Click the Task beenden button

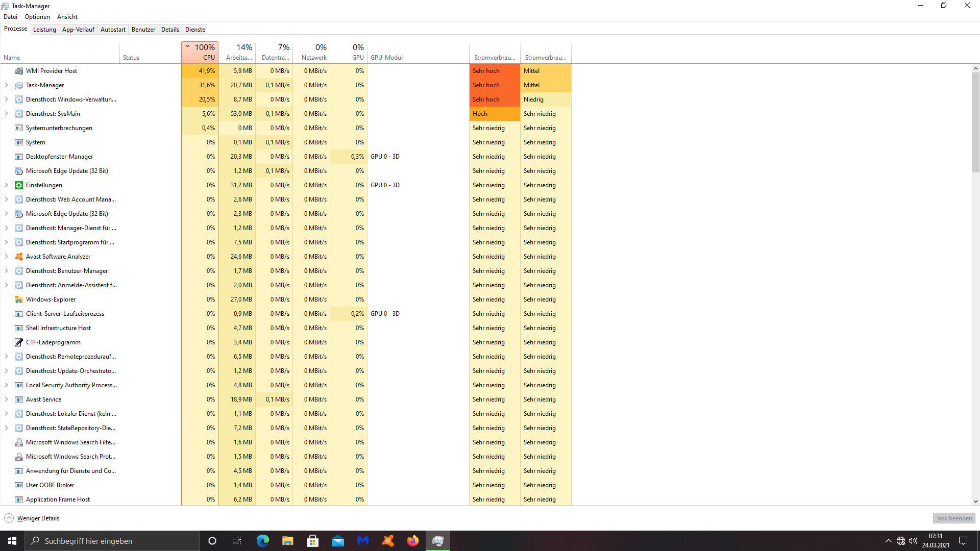(953, 518)
